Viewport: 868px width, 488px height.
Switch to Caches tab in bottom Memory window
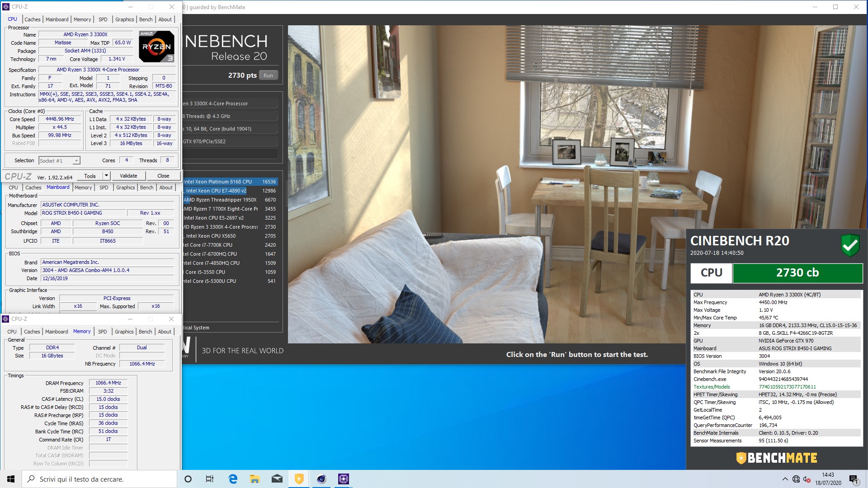tap(32, 332)
